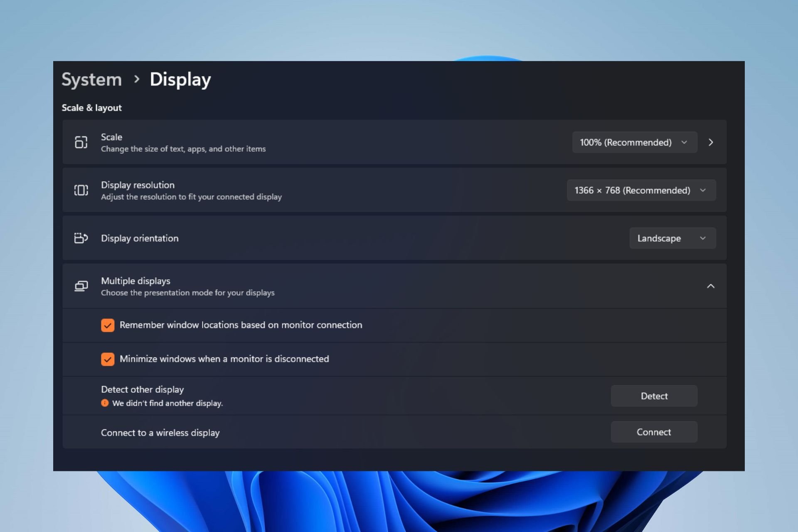Click the arrow to open Scale details page
The width and height of the screenshot is (798, 532).
[x=711, y=142]
